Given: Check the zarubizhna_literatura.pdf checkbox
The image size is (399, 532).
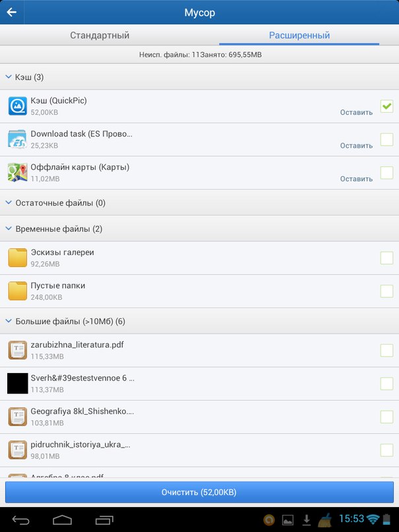Looking at the screenshot, I should [386, 351].
